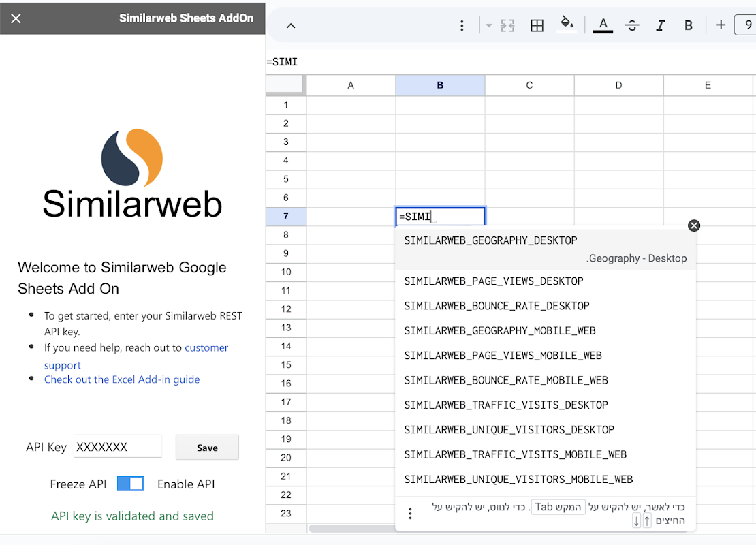The width and height of the screenshot is (756, 545).
Task: Click 'API key is validated and saved' message
Action: coord(132,516)
